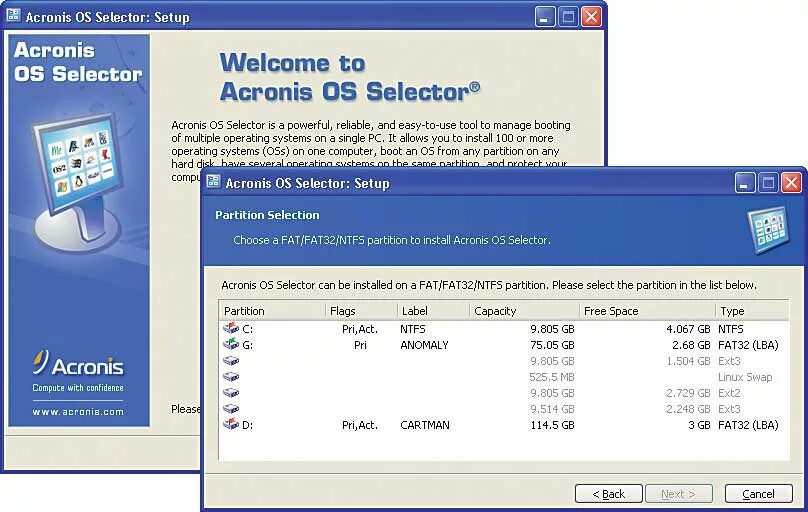The width and height of the screenshot is (808, 512).
Task: Click the Ext2 partition drive icon
Action: 231,392
